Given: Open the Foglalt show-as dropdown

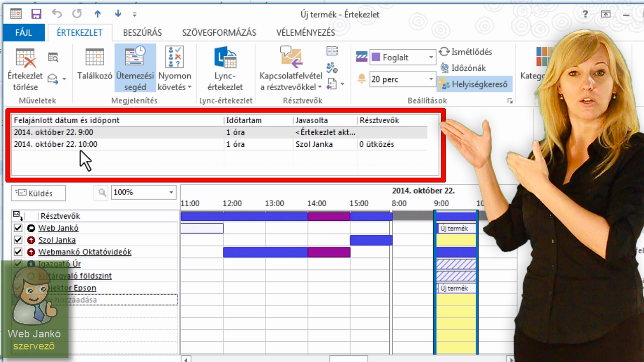Looking at the screenshot, I should (x=431, y=57).
